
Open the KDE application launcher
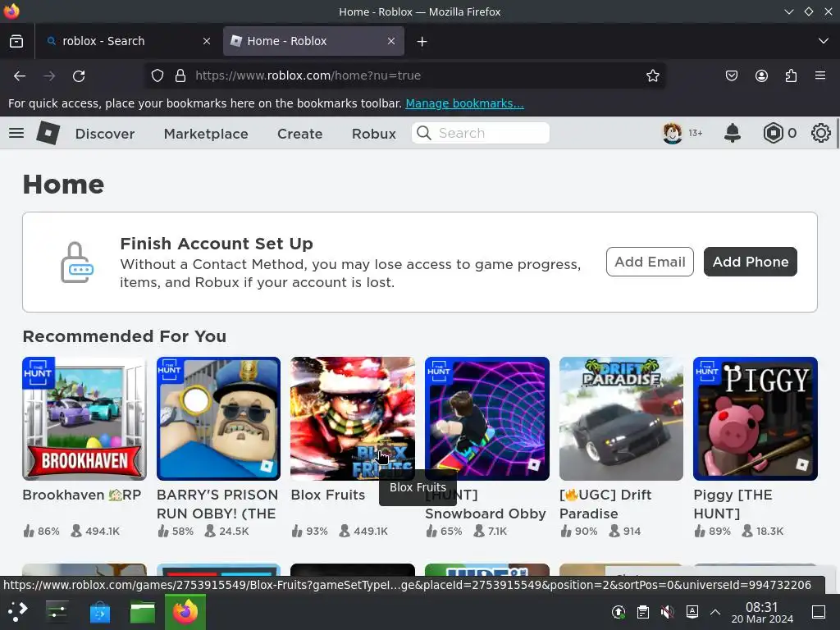point(17,611)
